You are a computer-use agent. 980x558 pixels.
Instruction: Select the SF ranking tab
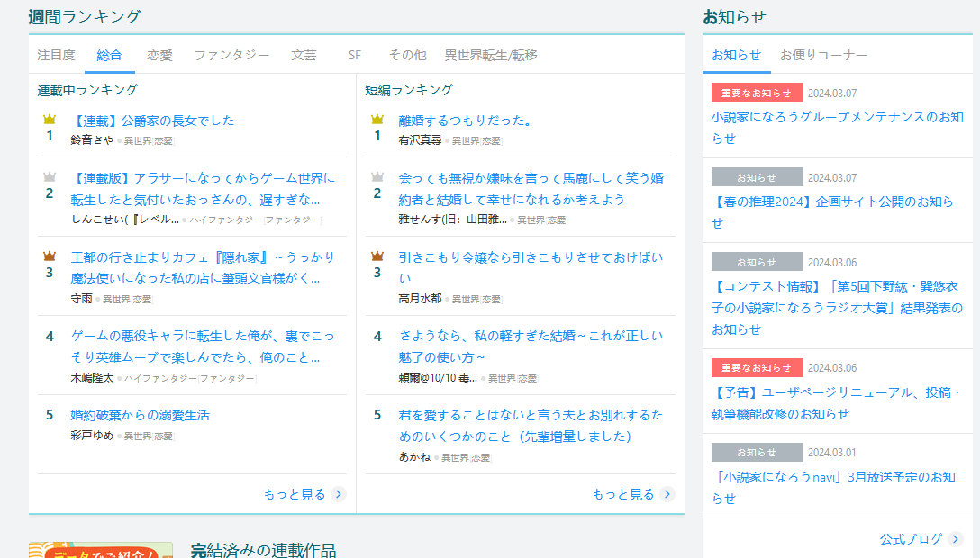pos(354,55)
